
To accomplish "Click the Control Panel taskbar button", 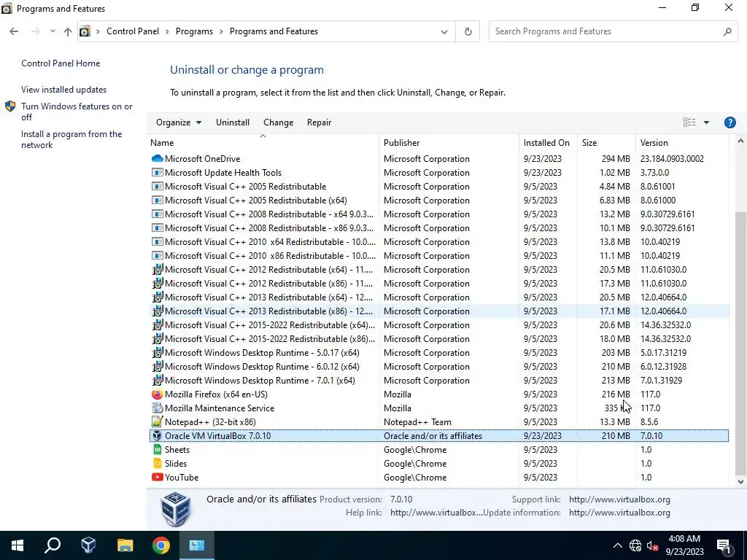I will click(197, 545).
